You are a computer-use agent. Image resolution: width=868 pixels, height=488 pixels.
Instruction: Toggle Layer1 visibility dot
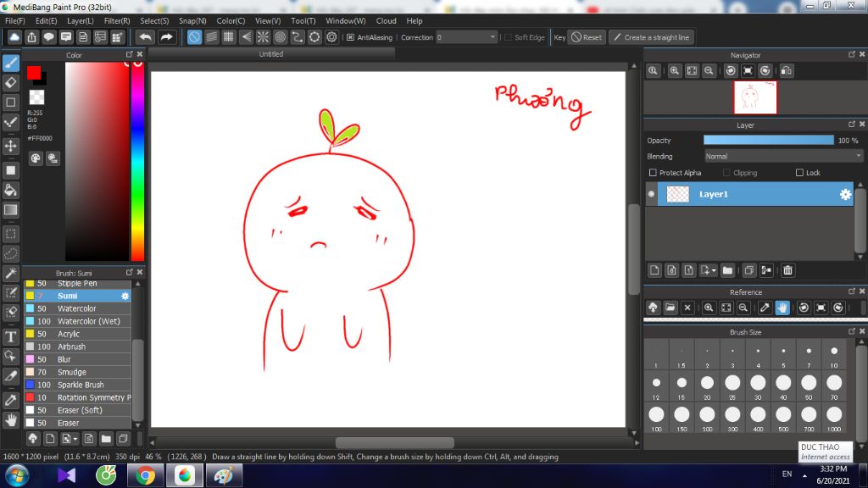coord(651,194)
